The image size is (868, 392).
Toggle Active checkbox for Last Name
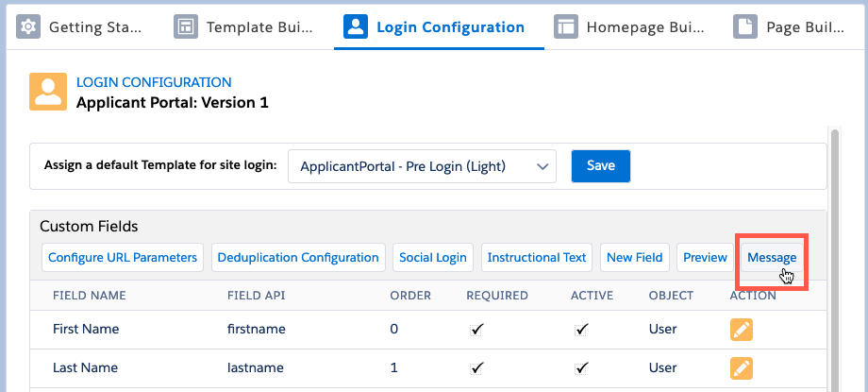[582, 367]
